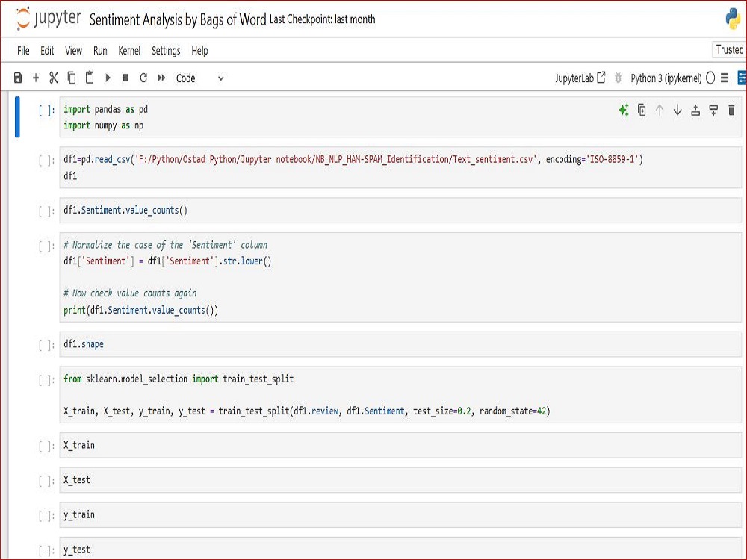Open the cell type dropdown showing Code
747x560 pixels.
click(199, 78)
